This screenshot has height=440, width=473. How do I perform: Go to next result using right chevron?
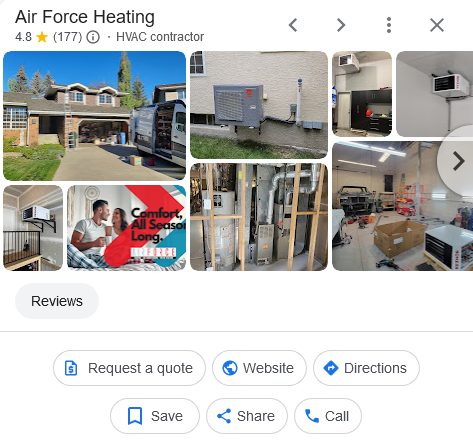point(341,25)
